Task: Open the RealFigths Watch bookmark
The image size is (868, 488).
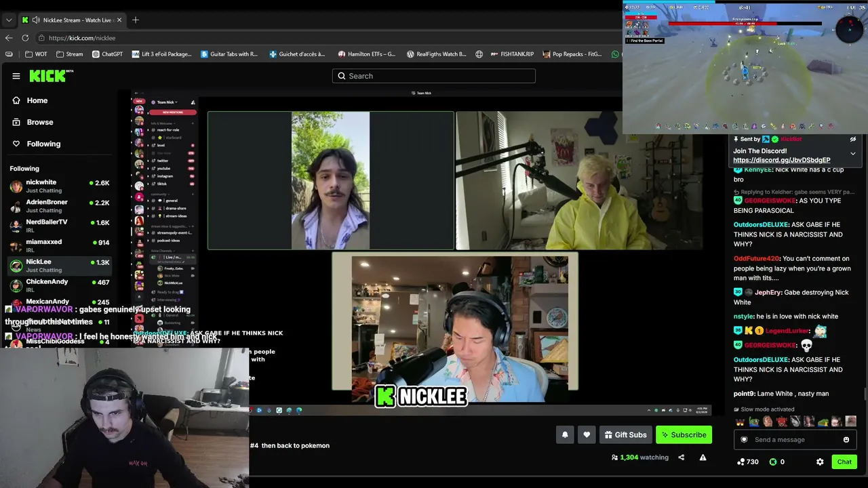Action: pos(436,54)
